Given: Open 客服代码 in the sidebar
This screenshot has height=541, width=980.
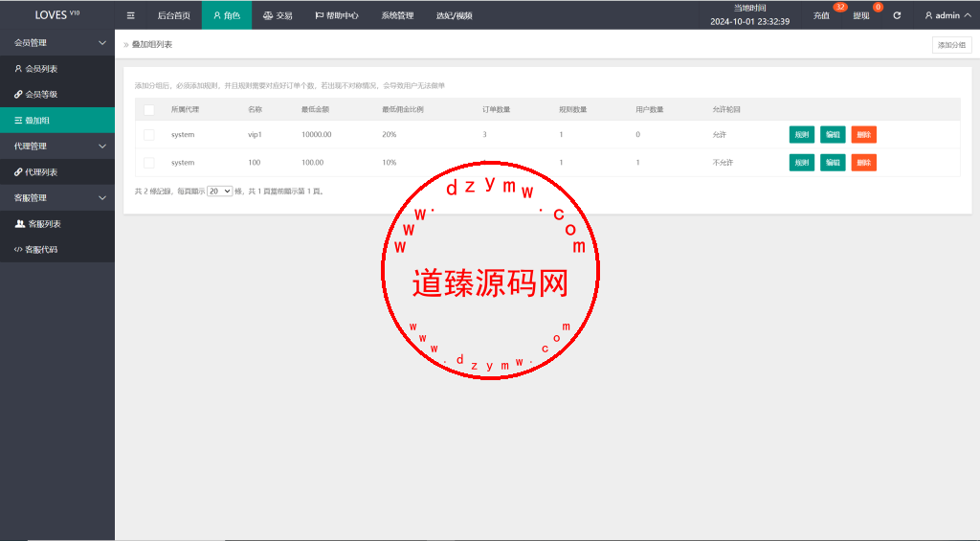Looking at the screenshot, I should click(x=57, y=250).
